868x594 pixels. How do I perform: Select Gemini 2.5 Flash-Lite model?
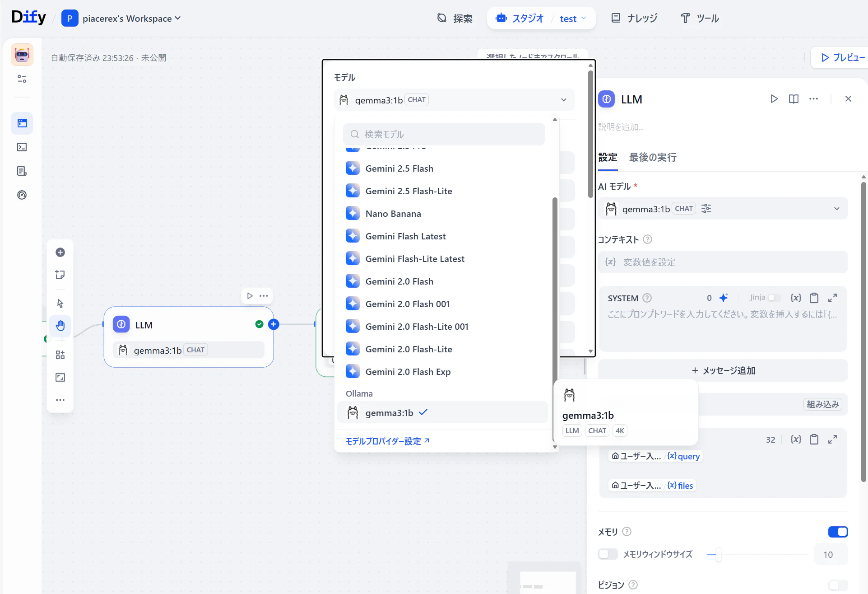tap(442, 191)
